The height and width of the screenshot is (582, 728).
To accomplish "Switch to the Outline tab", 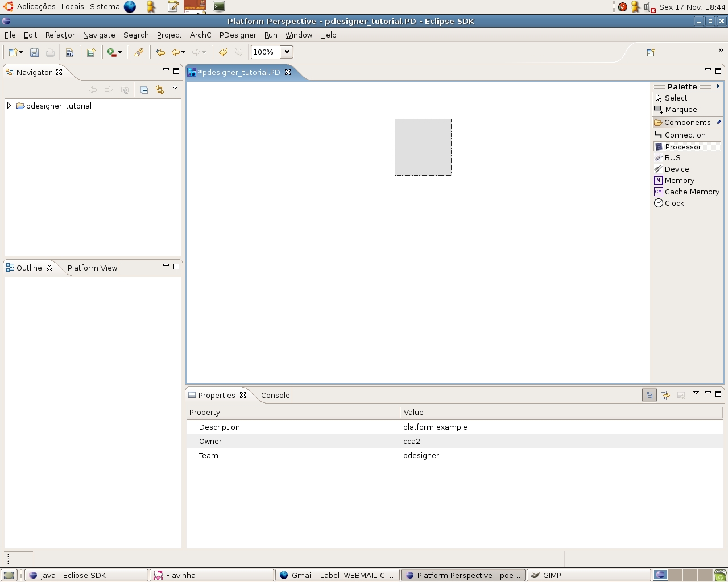I will pos(29,268).
